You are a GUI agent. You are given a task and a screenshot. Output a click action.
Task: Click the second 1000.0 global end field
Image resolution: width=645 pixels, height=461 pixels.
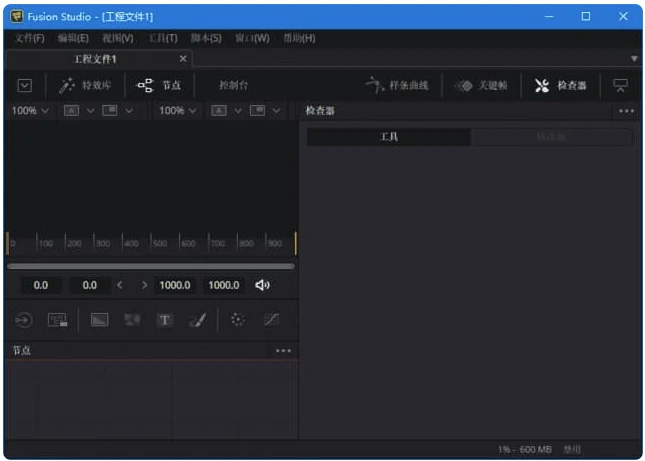[x=224, y=285]
